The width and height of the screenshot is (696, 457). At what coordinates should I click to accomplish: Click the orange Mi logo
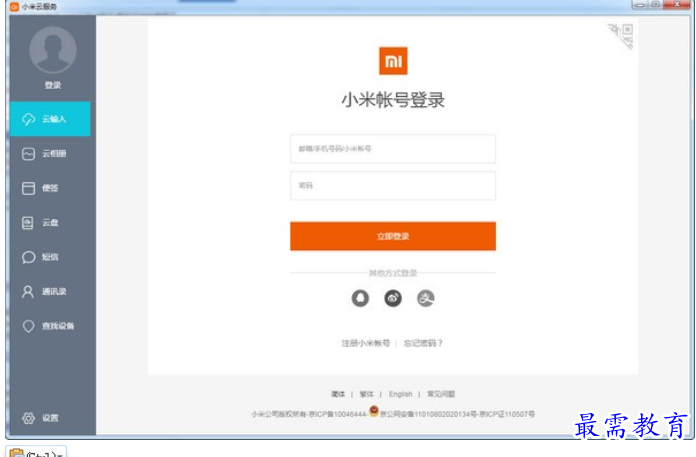(393, 61)
